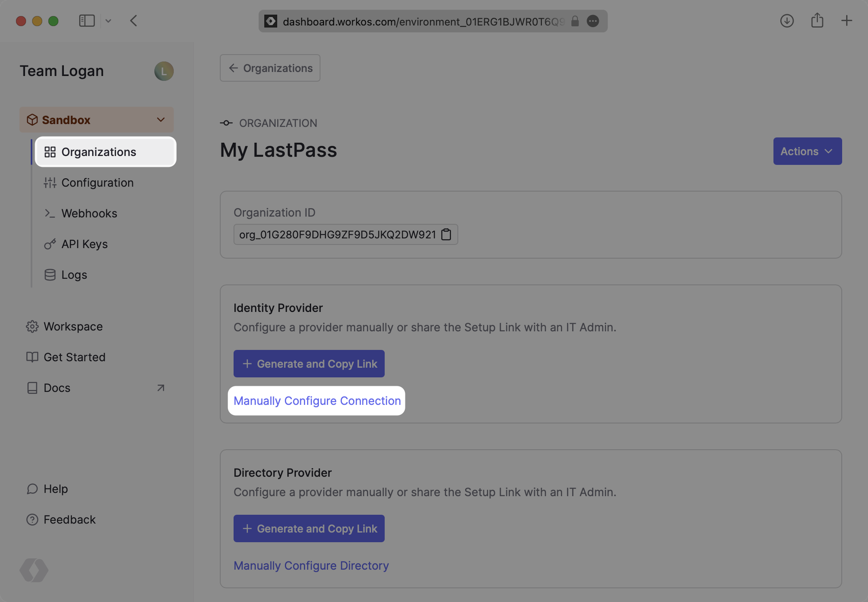Viewport: 868px width, 602px height.
Task: Open a new tab with plus icon
Action: [847, 21]
